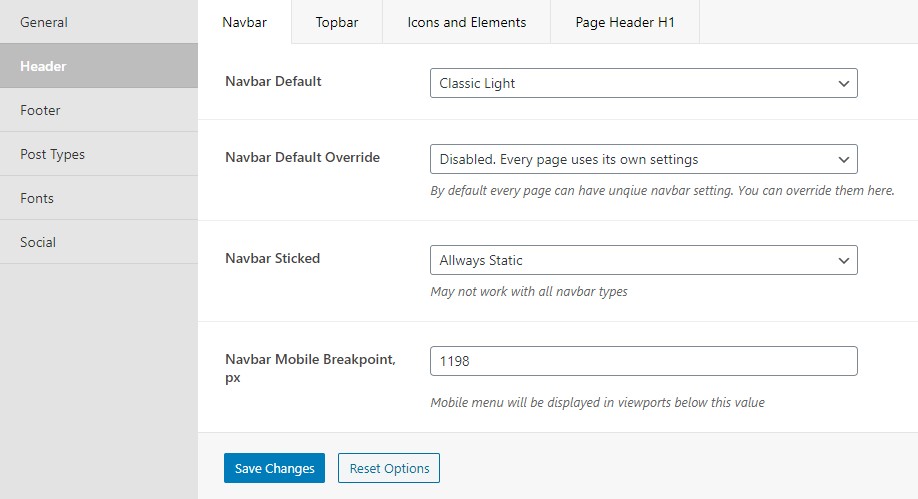Click the Navbar Sticked label
918x499 pixels.
272,258
